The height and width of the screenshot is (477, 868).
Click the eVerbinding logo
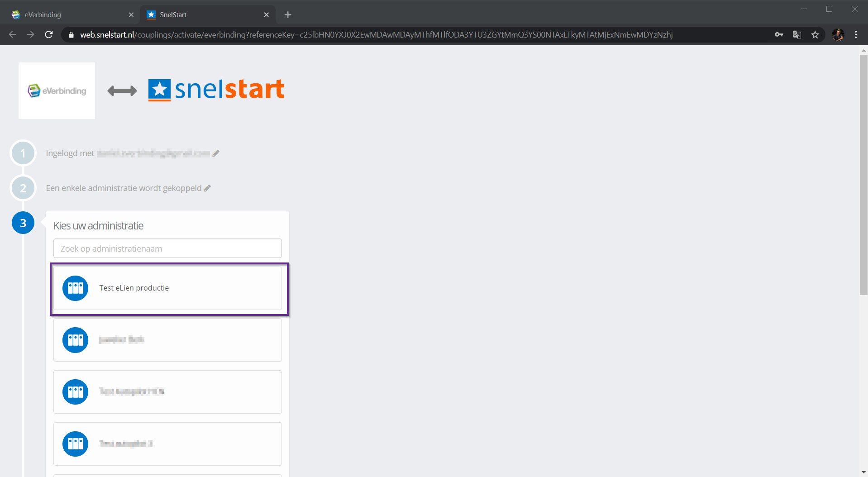57,91
